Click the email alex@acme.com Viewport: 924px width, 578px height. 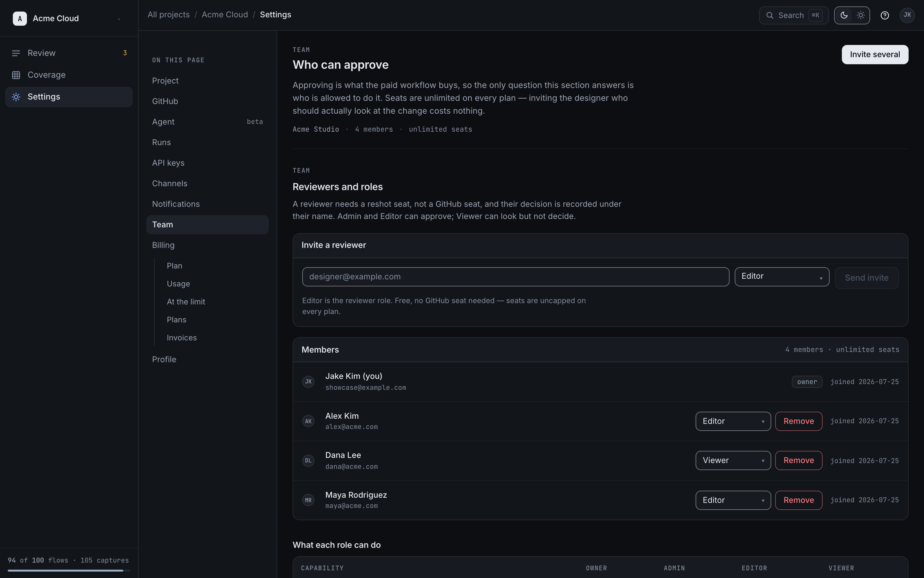(x=351, y=427)
